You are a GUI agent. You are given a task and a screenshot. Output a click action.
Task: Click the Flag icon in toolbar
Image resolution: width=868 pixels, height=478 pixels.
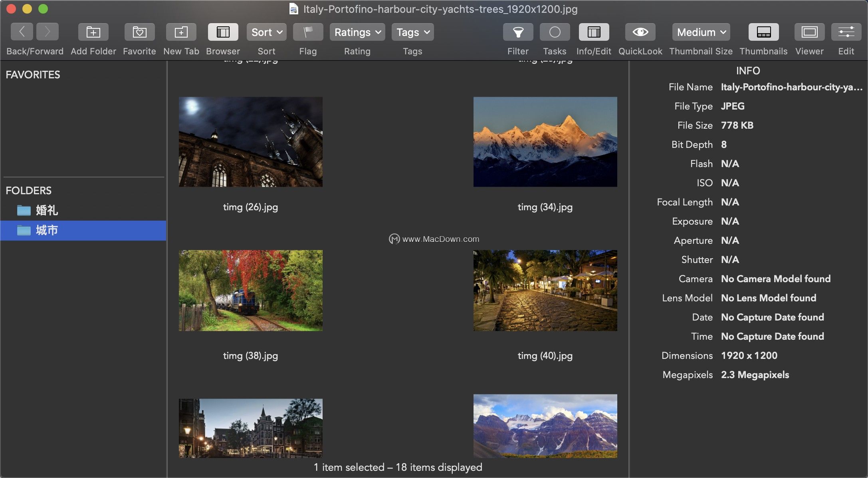pyautogui.click(x=308, y=32)
